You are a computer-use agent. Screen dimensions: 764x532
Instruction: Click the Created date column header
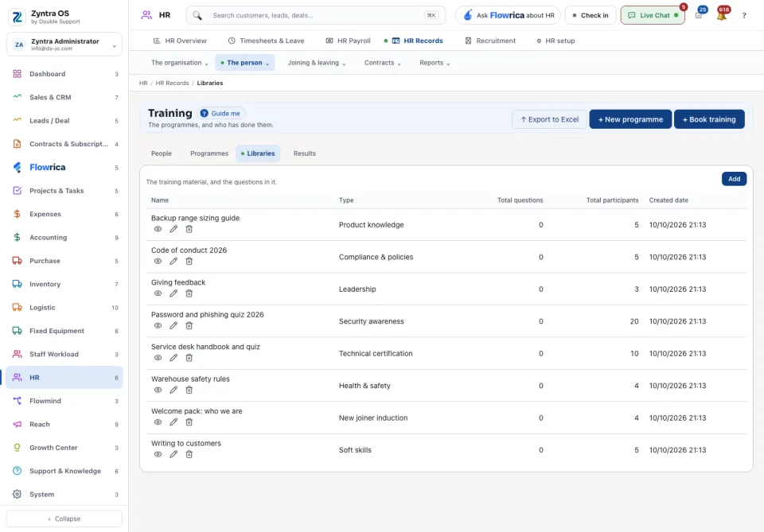668,200
